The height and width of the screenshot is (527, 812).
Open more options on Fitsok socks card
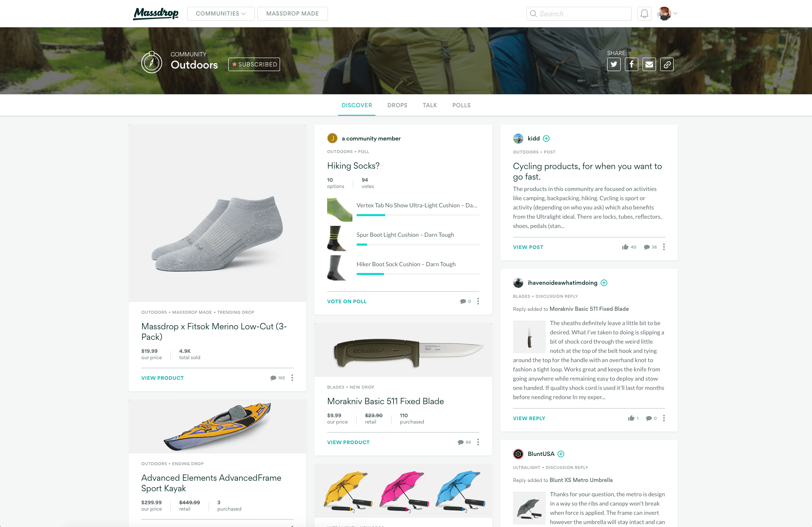tap(292, 378)
